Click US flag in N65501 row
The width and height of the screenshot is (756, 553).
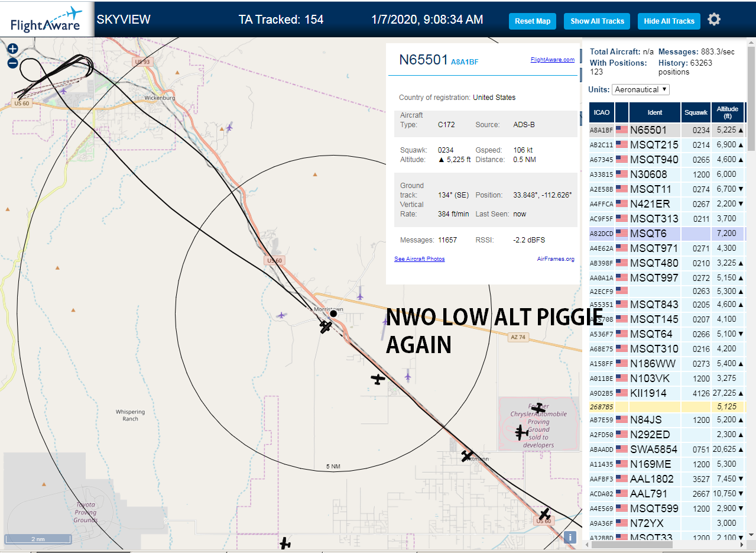pyautogui.click(x=621, y=130)
